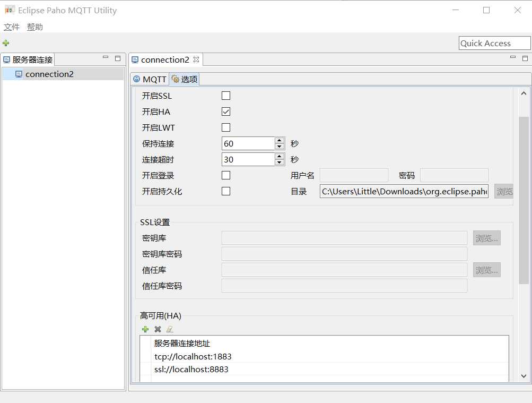This screenshot has width=532, height=403.
Task: Maximize the connection2 editor area
Action: (x=525, y=58)
